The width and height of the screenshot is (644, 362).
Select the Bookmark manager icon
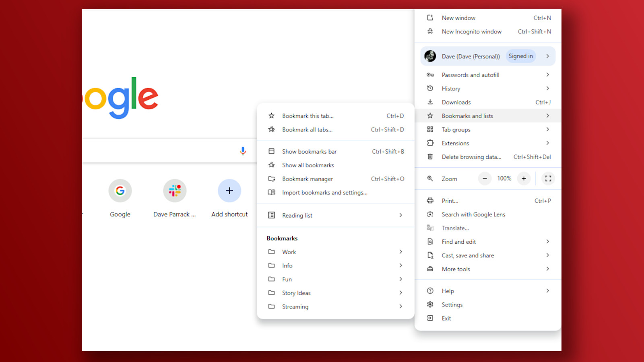[x=272, y=179]
